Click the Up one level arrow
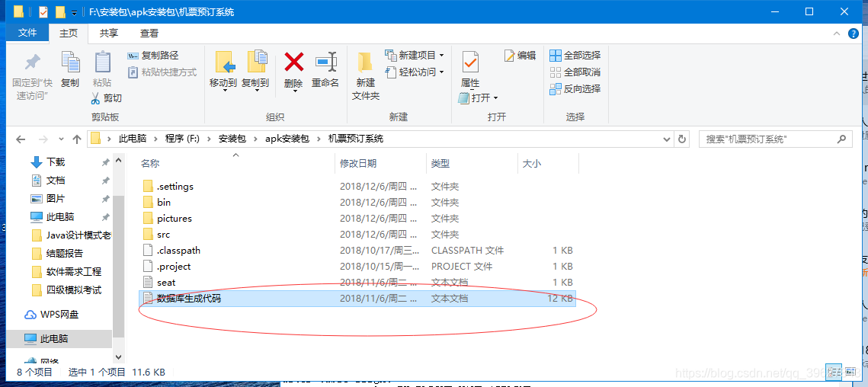Viewport: 868px width, 387px height. point(77,139)
